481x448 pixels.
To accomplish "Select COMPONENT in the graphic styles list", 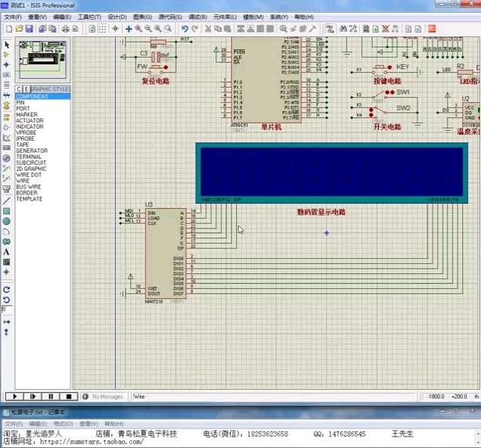I will [x=43, y=96].
